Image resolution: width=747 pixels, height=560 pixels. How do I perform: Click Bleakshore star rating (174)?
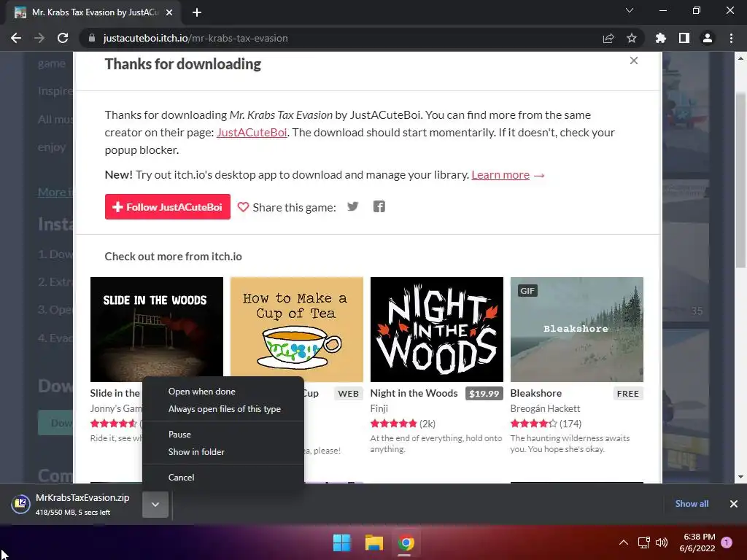(x=533, y=424)
